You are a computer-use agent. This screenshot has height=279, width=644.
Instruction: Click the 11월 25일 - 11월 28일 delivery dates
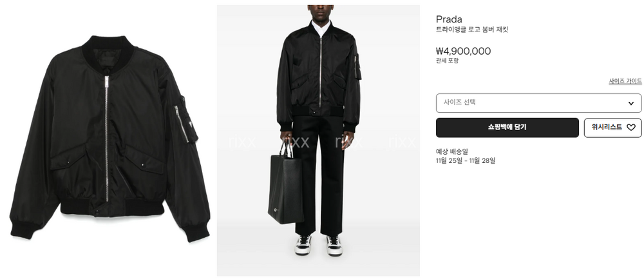pyautogui.click(x=466, y=160)
